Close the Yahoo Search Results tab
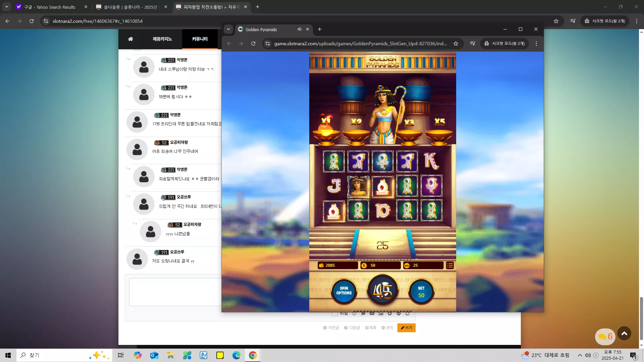The image size is (644, 362). click(x=86, y=7)
